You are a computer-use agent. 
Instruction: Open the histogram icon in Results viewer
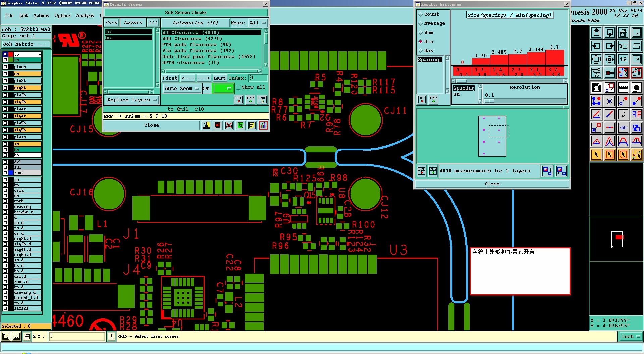263,125
